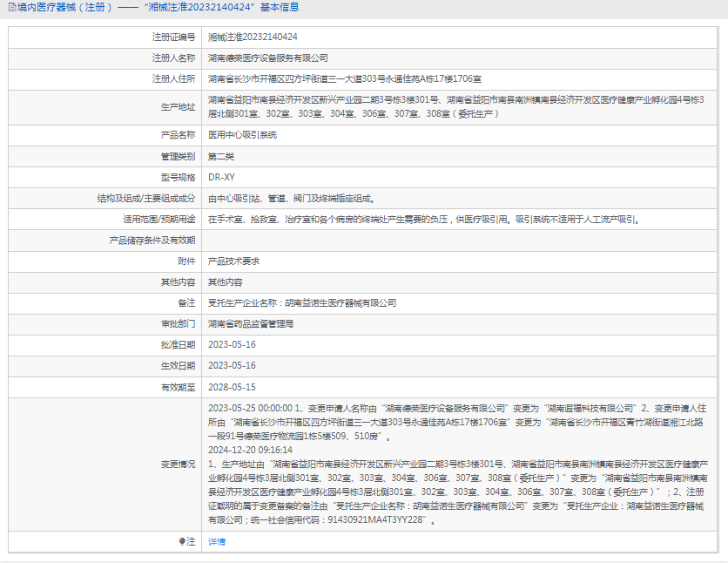Select the credit code 91430921MA4T3YY228 text
This screenshot has width=728, height=563.
(375, 519)
